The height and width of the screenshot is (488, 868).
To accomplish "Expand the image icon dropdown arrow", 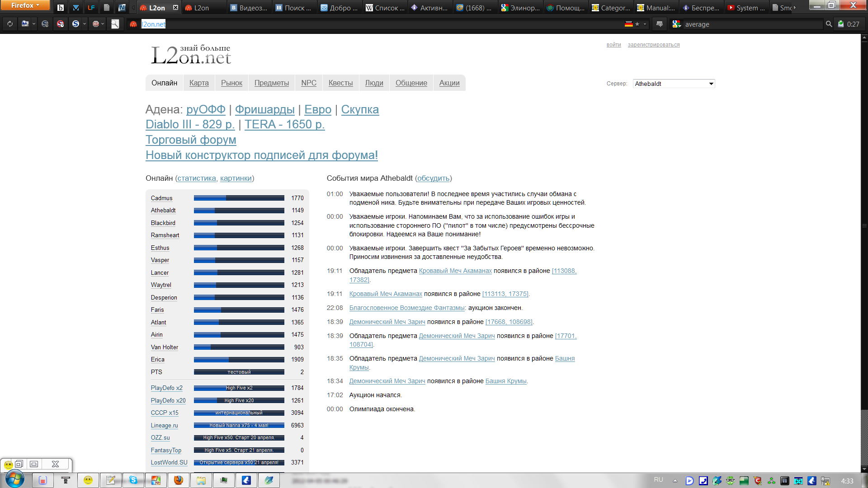I will [x=34, y=24].
